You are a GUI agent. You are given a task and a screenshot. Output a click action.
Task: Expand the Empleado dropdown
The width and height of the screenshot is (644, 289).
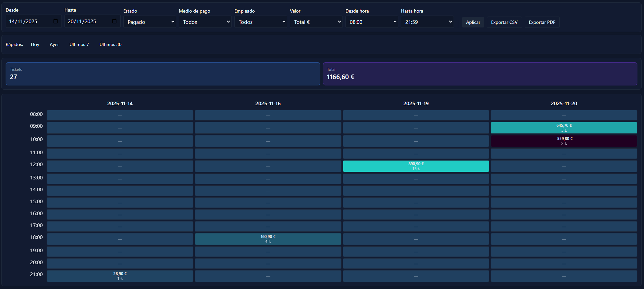pyautogui.click(x=261, y=22)
